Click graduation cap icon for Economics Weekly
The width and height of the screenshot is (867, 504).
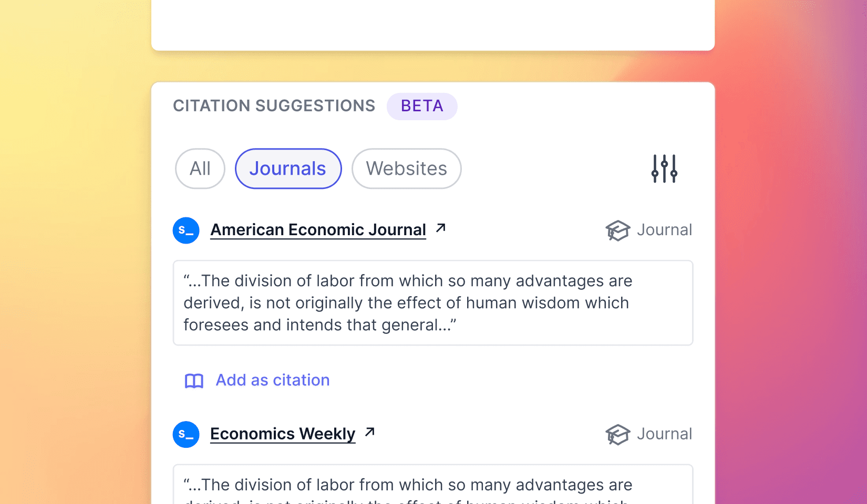[617, 435]
